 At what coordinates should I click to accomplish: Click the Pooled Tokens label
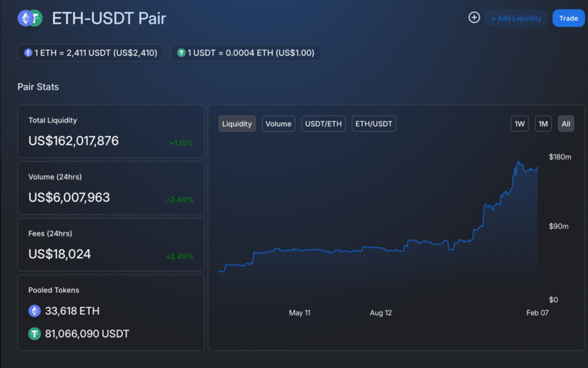pos(54,290)
